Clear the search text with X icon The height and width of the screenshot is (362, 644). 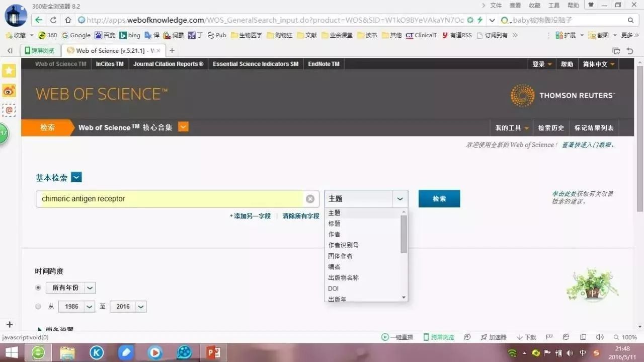point(310,199)
